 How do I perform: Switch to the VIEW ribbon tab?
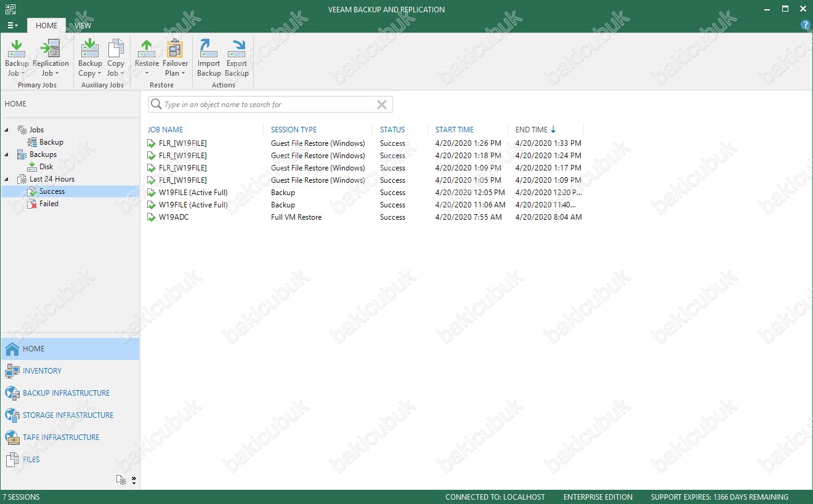click(x=83, y=25)
